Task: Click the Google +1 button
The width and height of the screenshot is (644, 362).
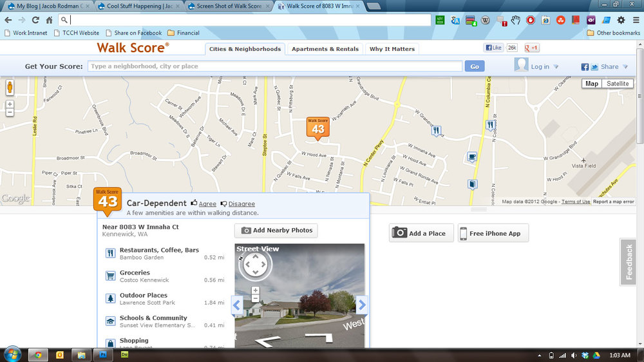Action: point(532,48)
